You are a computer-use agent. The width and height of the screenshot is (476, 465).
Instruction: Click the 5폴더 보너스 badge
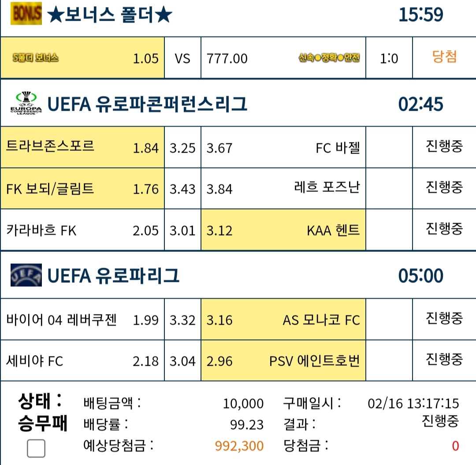point(36,57)
